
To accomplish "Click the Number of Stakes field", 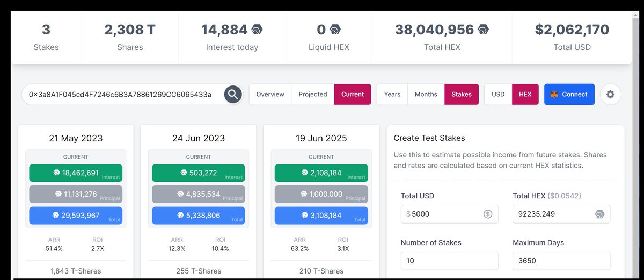I will [x=449, y=261].
